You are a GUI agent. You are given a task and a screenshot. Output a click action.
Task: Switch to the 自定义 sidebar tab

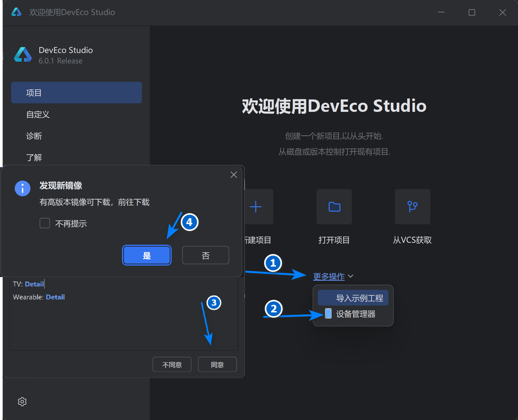pyautogui.click(x=38, y=114)
